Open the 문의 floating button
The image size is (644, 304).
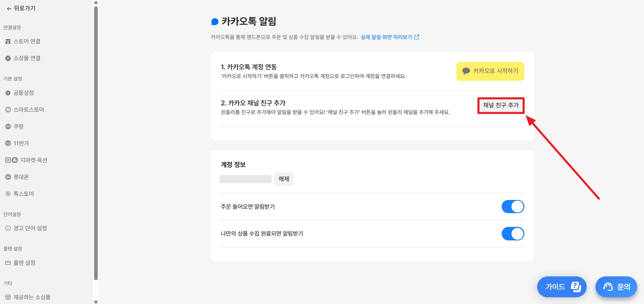616,287
